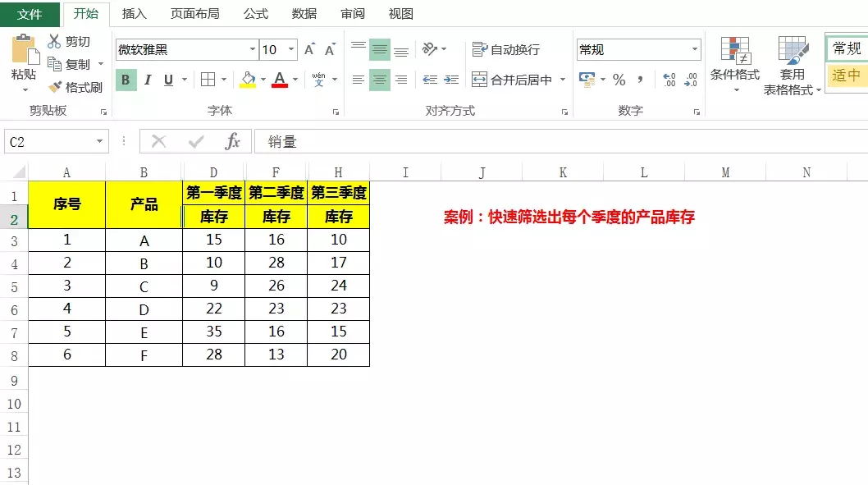Apply red font color A
Screen dimensions: 868x485
(x=280, y=80)
